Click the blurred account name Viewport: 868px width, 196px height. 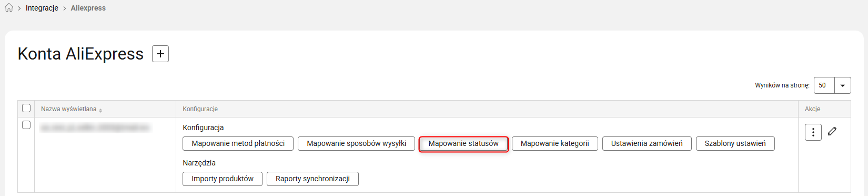tap(95, 128)
